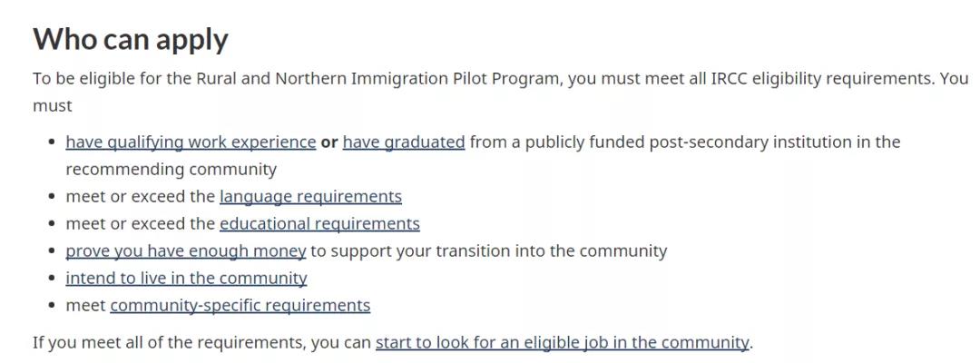The image size is (980, 363).
Task: Open the 'language requirements' link
Action: click(310, 197)
